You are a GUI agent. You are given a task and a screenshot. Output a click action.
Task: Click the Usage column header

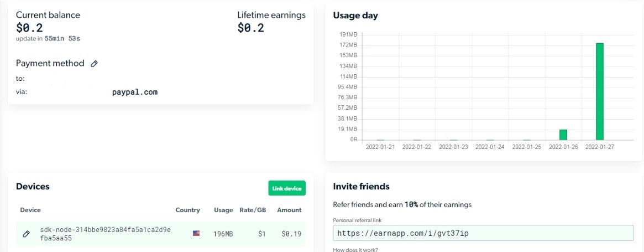coord(223,210)
